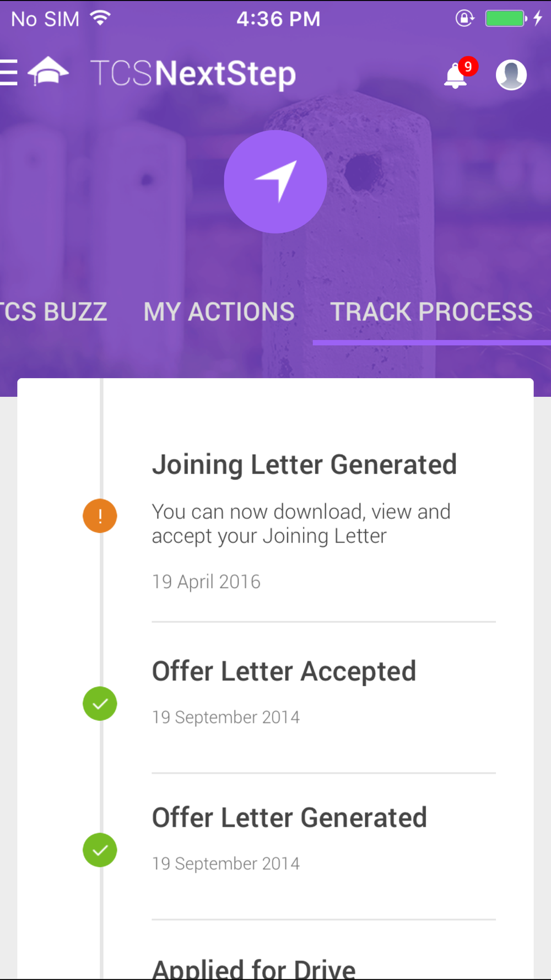Open the Applied for Drive entry
551x980 pixels.
(x=253, y=967)
